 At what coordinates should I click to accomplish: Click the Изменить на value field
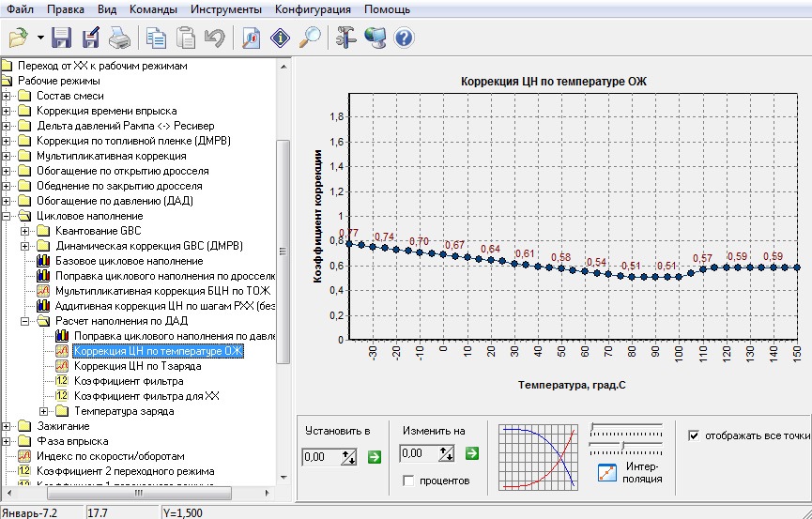pos(419,453)
